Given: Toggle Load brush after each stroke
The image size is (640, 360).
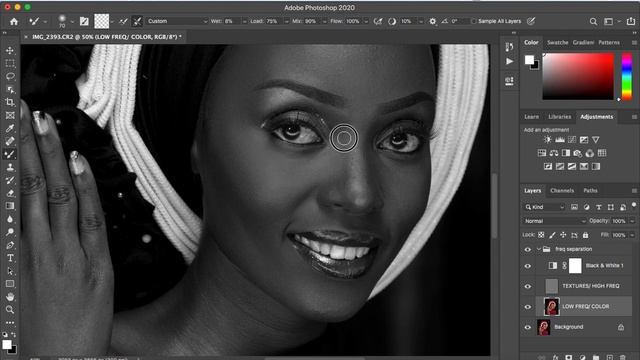Looking at the screenshot, I should pyautogui.click(x=123, y=21).
